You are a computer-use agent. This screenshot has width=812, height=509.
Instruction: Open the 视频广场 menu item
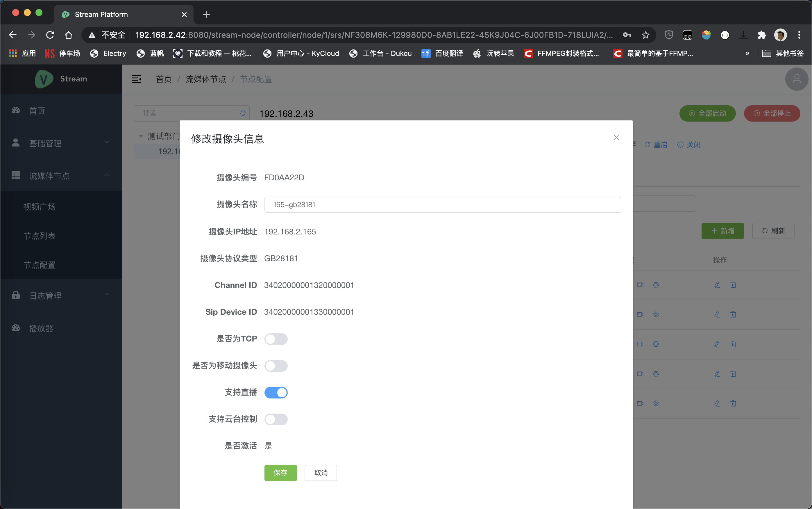click(x=39, y=207)
